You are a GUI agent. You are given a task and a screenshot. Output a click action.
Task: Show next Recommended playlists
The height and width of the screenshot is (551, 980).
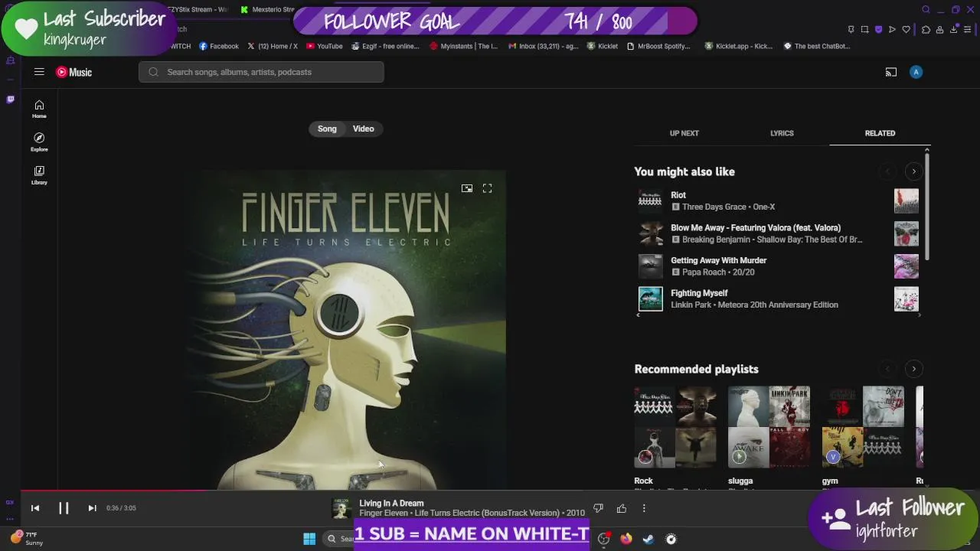[913, 369]
